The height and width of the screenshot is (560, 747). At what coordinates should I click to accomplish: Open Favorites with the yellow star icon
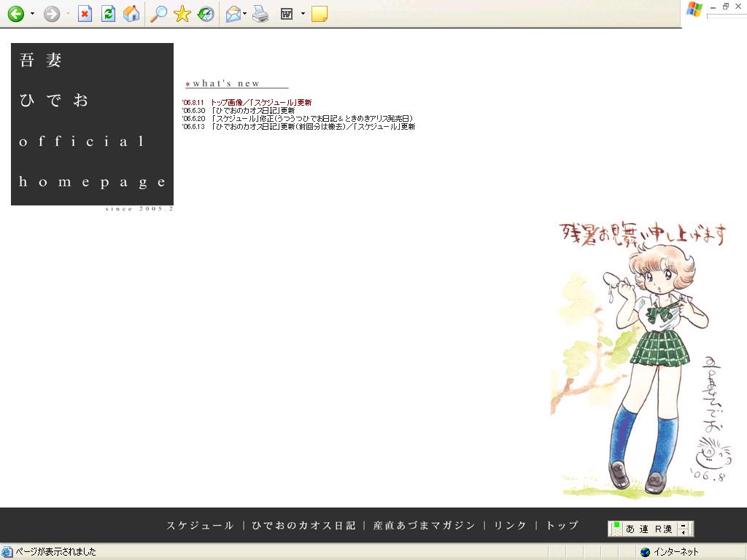point(182,14)
